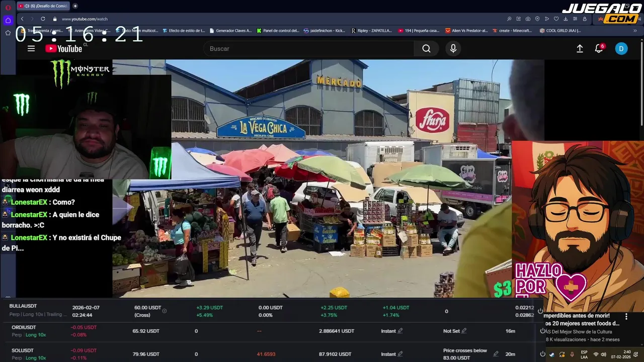Click the 2.886641 USDT value
Screen dimensions: 644x362
click(337, 331)
